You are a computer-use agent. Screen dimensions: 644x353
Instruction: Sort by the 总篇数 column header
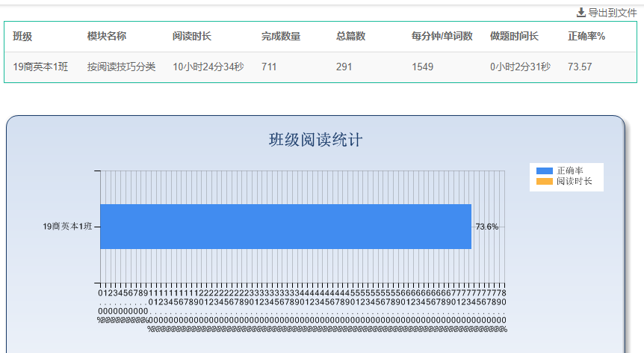pos(350,36)
